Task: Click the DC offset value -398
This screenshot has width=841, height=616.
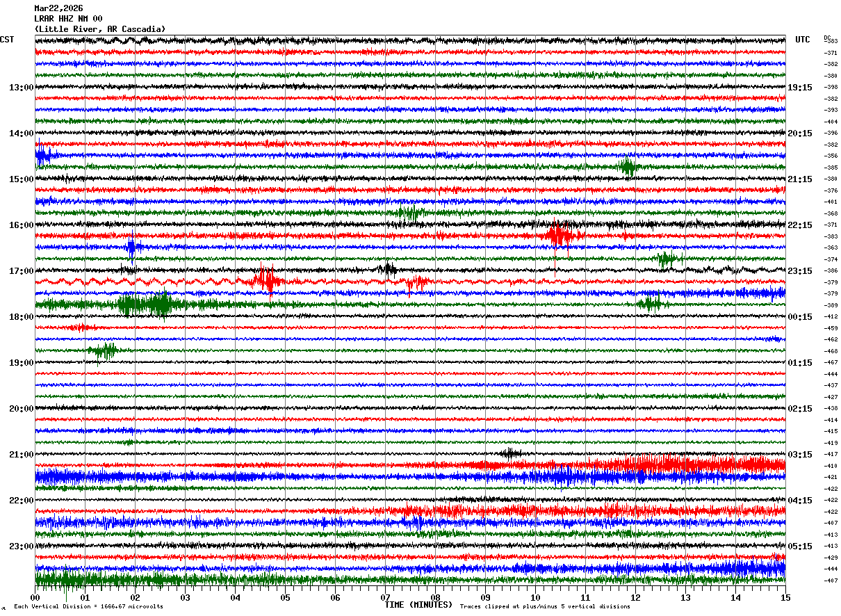Action: [831, 88]
